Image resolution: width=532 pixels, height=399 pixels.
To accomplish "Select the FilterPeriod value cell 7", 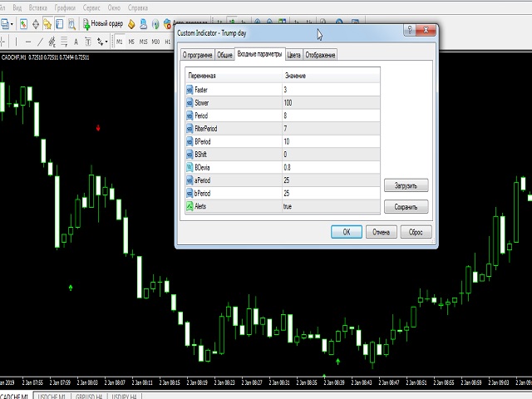I will (331, 129).
